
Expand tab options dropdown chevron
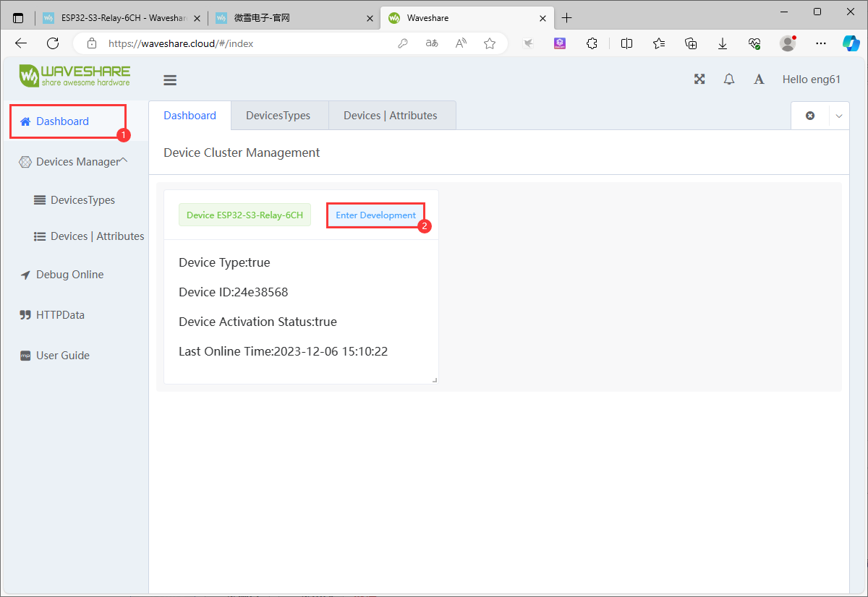(x=839, y=116)
